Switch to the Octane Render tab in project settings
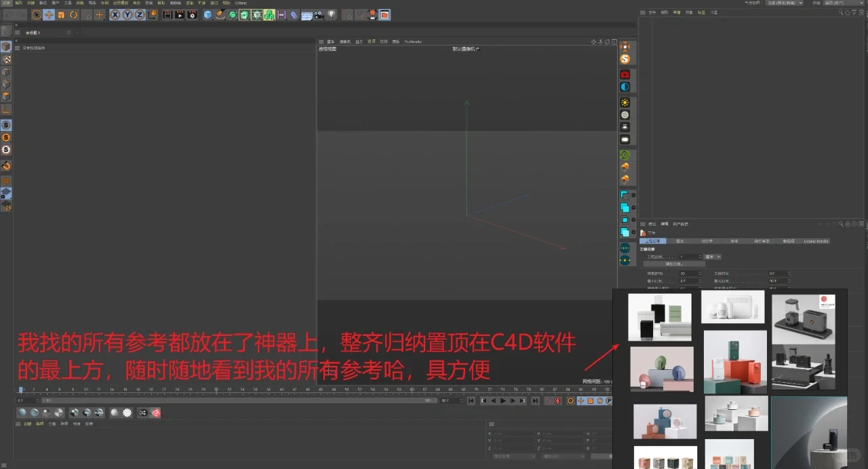The width and height of the screenshot is (868, 469). 816,241
